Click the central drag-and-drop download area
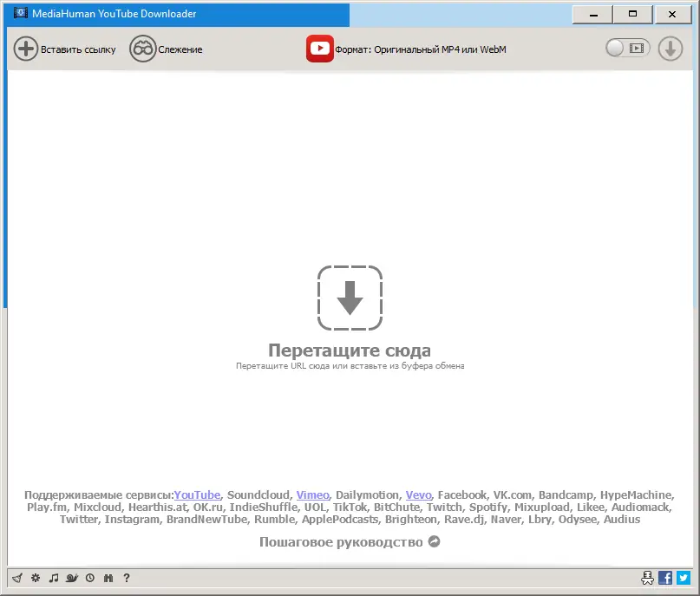Viewport: 700px width, 596px height. (x=350, y=299)
